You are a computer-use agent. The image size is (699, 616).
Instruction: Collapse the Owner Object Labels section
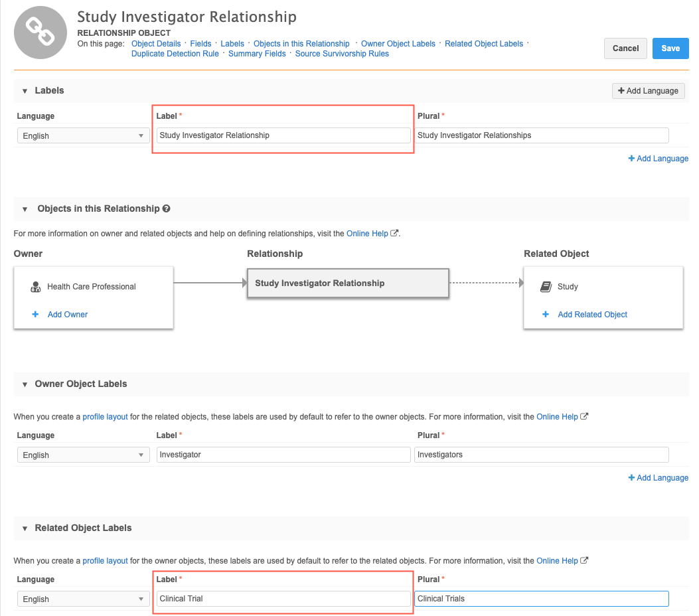[x=25, y=384]
